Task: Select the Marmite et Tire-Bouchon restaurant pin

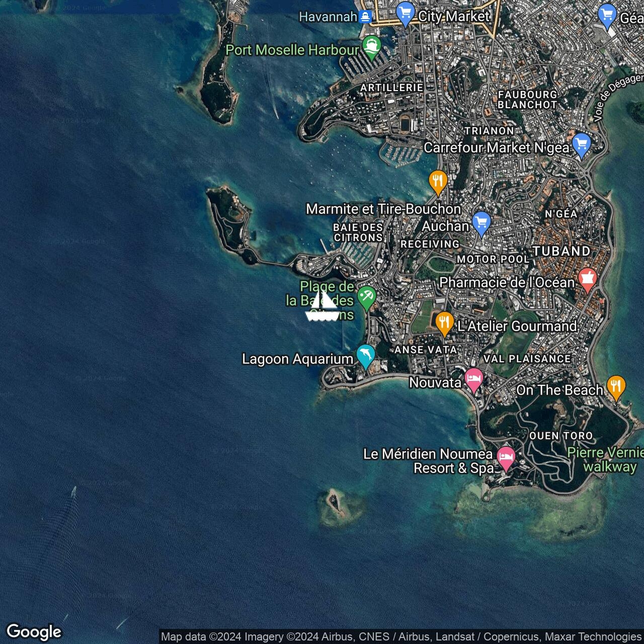Action: [x=438, y=181]
